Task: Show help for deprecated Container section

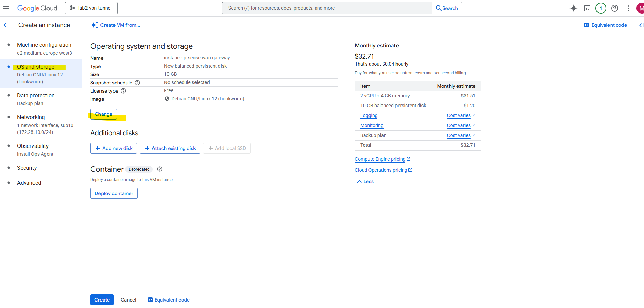Action: 159,169
